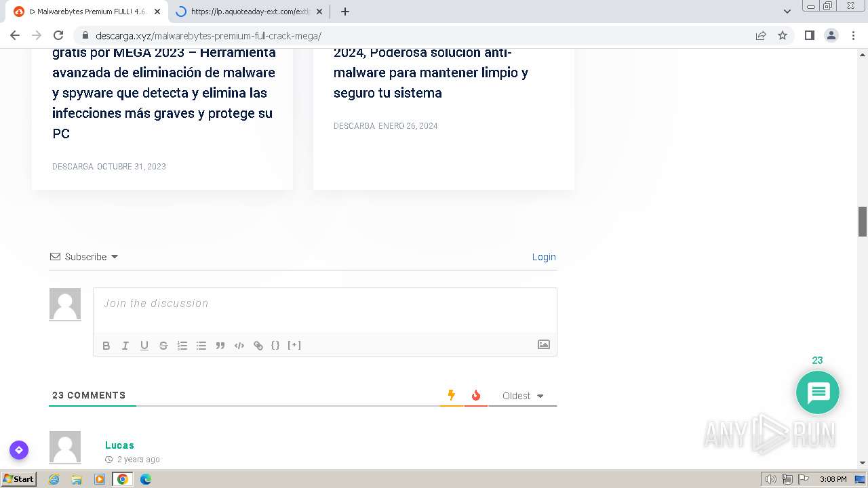Click the address bar URL
Image resolution: width=868 pixels, height=488 pixels.
(x=208, y=36)
